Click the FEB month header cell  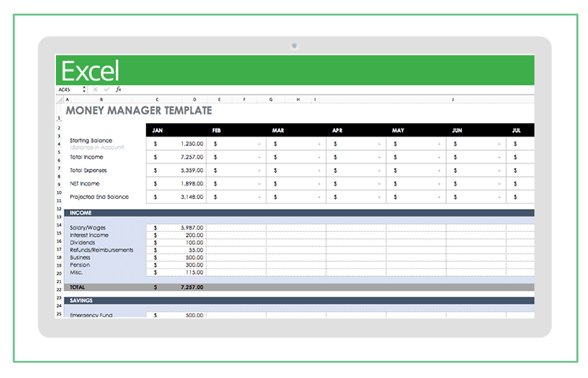tap(216, 130)
